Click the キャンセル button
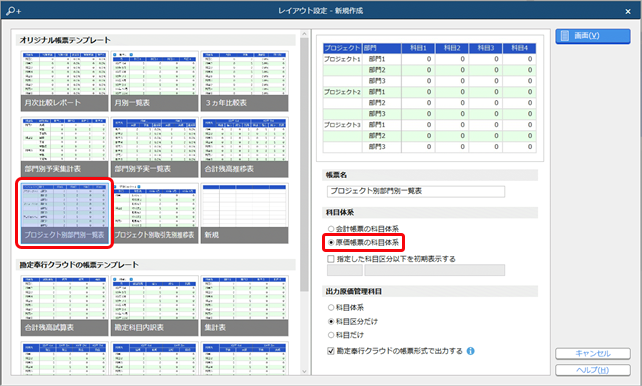Image resolution: width=642 pixels, height=386 pixels. pos(593,353)
